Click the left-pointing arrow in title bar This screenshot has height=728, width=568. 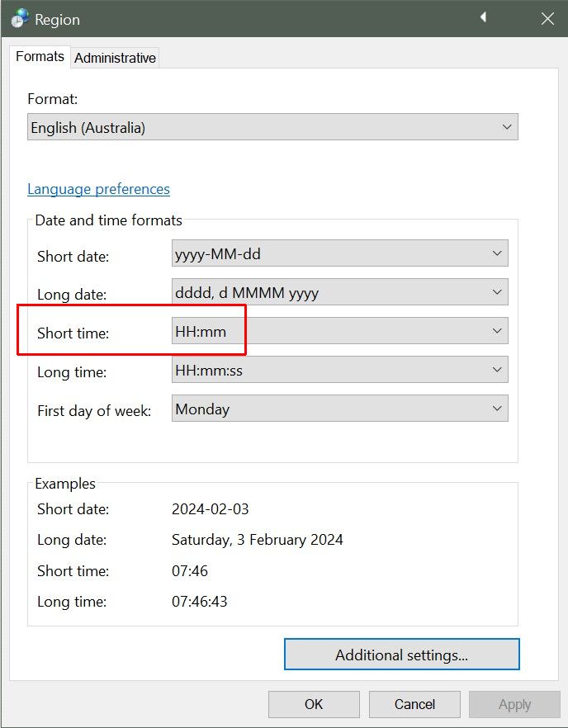point(483,17)
